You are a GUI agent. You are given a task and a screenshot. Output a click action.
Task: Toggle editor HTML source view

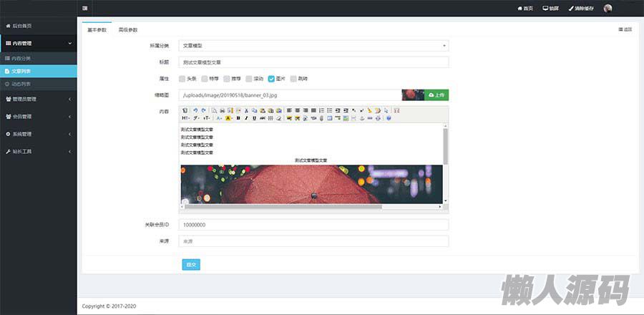(x=185, y=110)
